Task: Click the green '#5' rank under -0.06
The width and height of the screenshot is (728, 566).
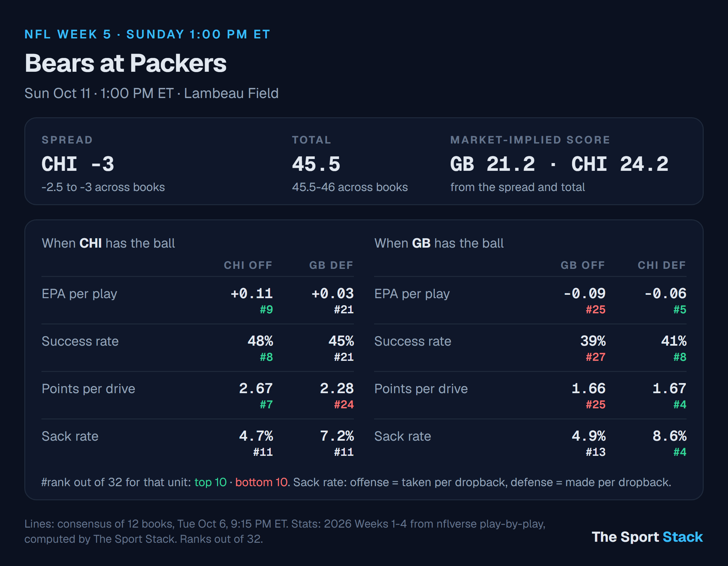Action: pos(680,309)
